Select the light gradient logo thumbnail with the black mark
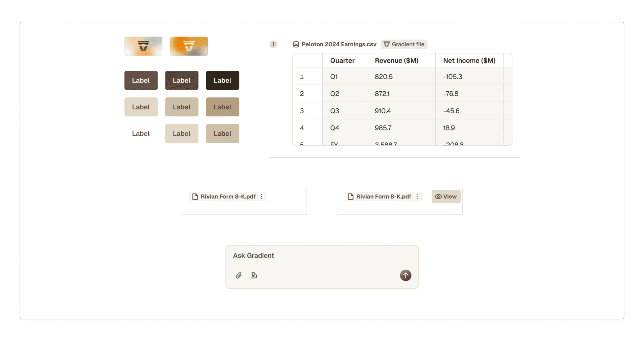 [143, 46]
